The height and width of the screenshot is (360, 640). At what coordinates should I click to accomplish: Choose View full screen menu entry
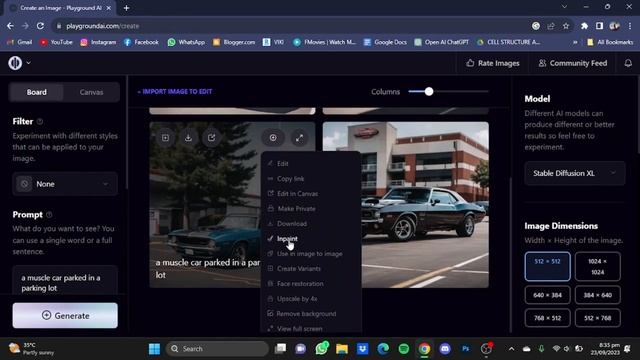click(311, 329)
